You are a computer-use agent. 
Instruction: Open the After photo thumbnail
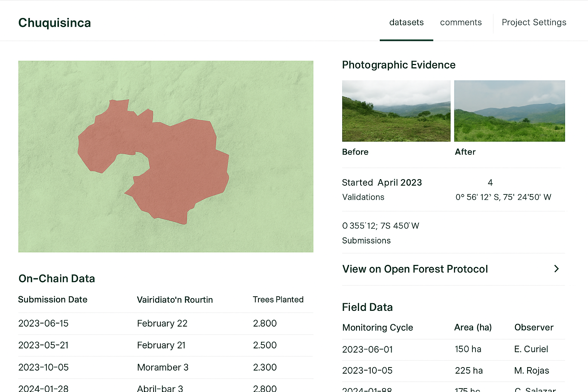coord(509,111)
